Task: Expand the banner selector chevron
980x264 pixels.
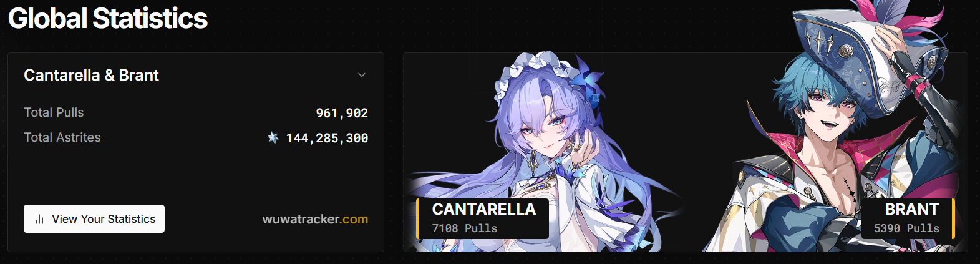Action: tap(362, 75)
